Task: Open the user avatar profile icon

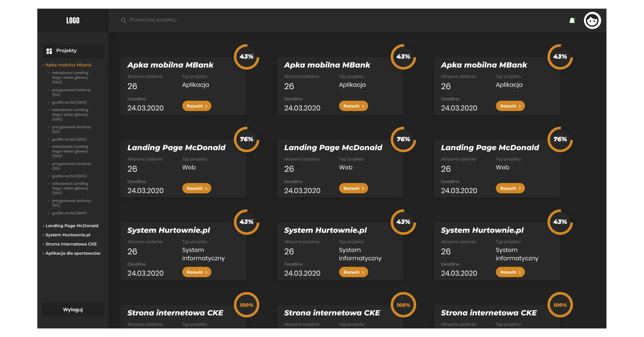Action: pyautogui.click(x=592, y=21)
